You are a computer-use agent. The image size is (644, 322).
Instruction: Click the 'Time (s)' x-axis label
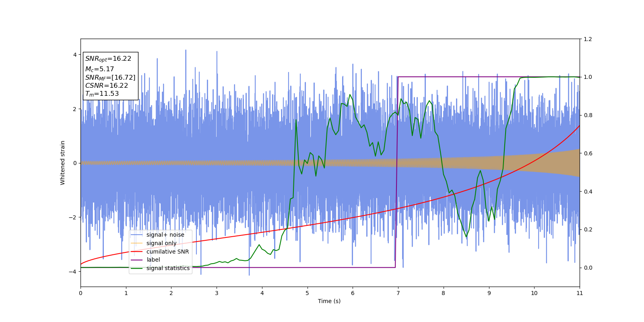pyautogui.click(x=329, y=301)
